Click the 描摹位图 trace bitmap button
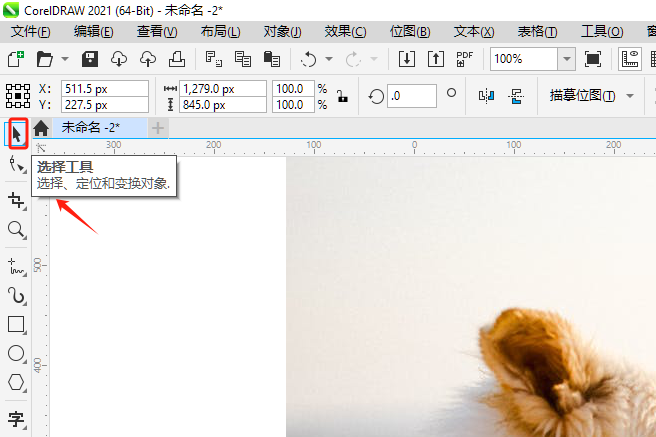This screenshot has width=656, height=437. [582, 96]
